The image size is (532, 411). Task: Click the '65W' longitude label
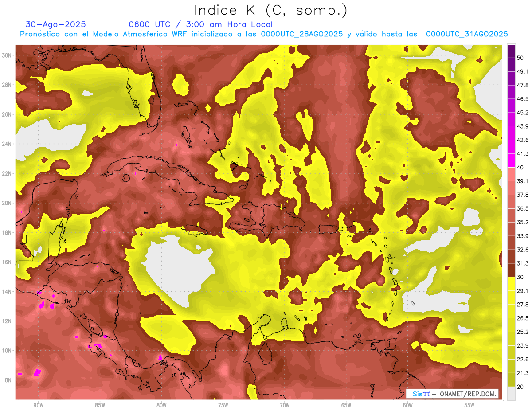[x=347, y=406]
